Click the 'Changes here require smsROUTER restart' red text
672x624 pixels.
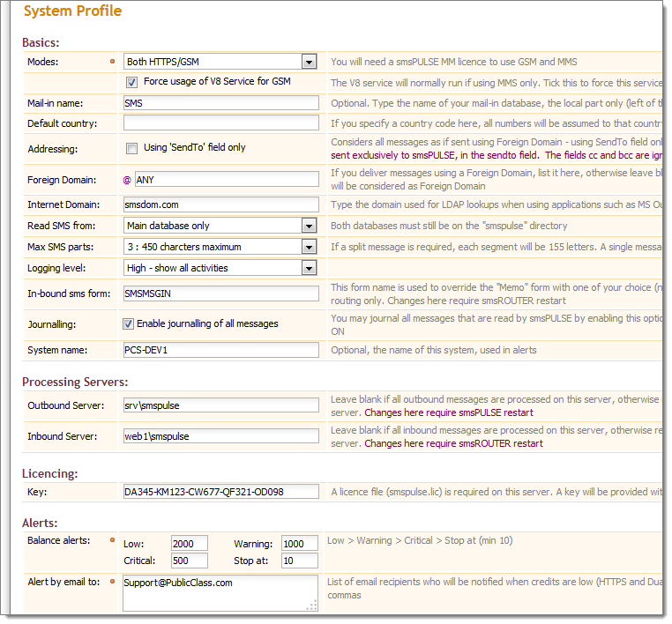pos(453,443)
